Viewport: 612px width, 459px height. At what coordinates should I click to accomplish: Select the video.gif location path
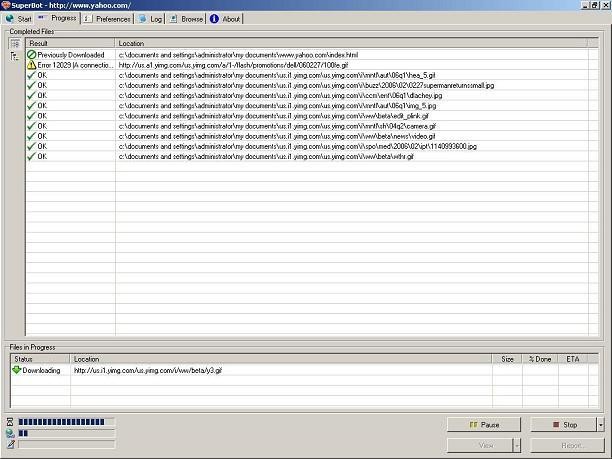[277, 136]
